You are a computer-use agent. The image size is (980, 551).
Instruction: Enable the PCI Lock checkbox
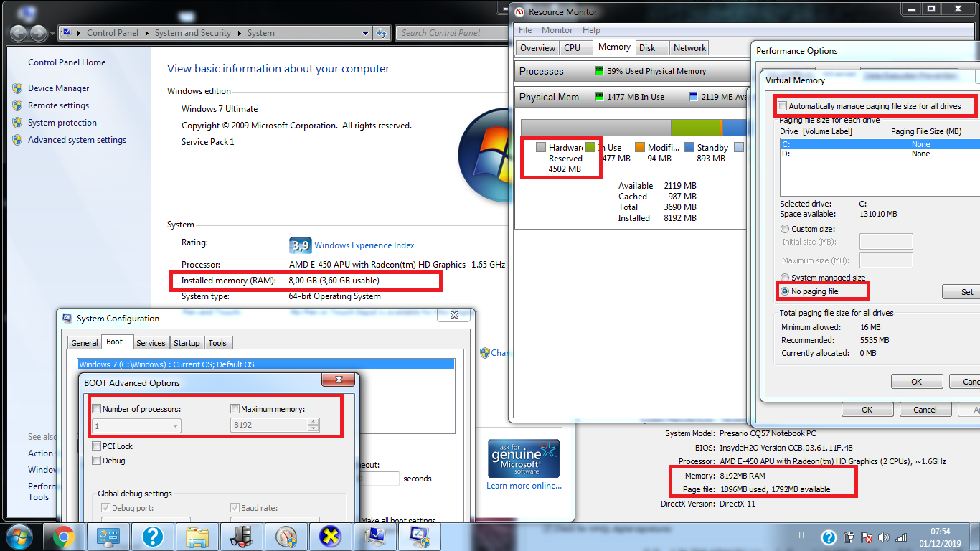pyautogui.click(x=97, y=446)
